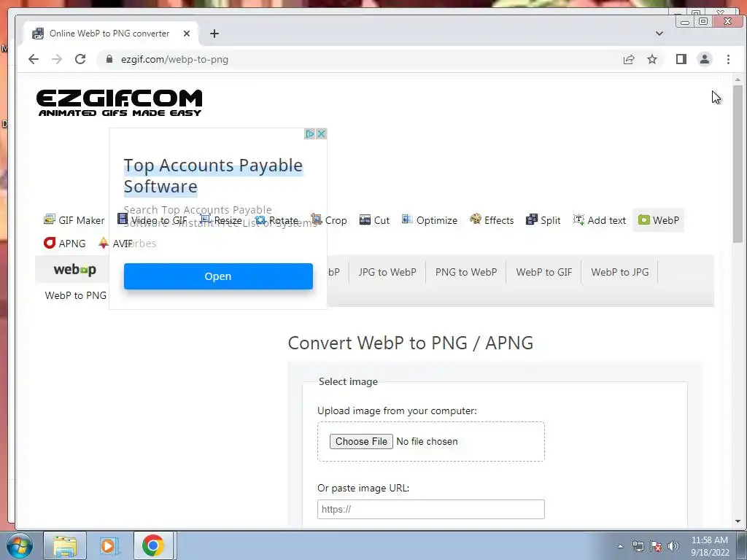Click the site lock icon in the address bar

pyautogui.click(x=109, y=59)
